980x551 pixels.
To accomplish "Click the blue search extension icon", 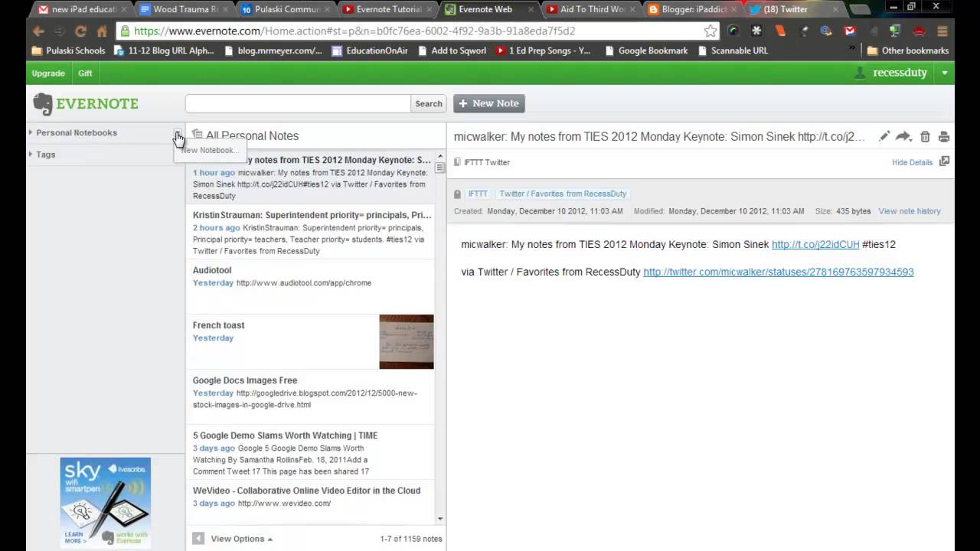I will [826, 31].
